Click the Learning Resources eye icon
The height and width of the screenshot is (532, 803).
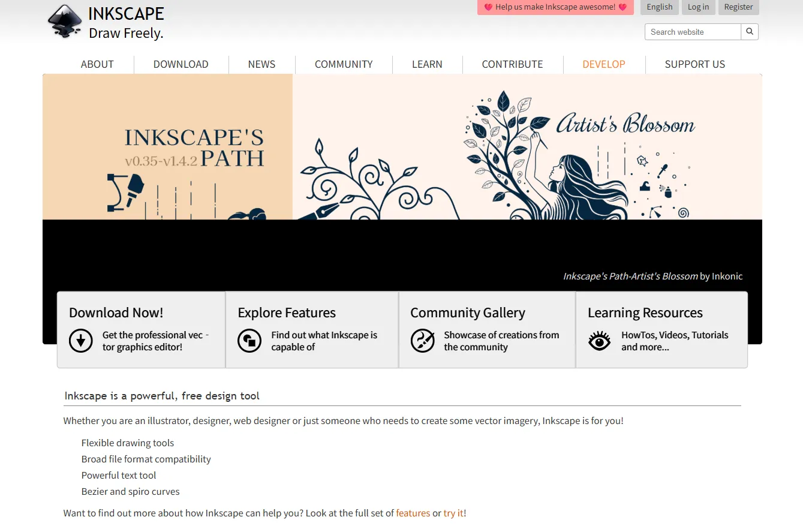tap(599, 341)
